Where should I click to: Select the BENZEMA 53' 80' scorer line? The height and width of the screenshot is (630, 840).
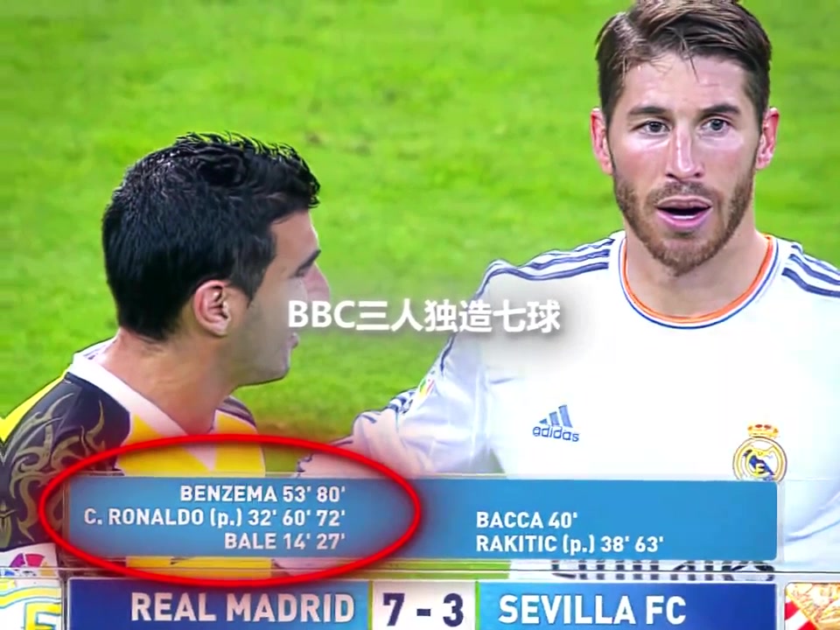click(x=262, y=493)
